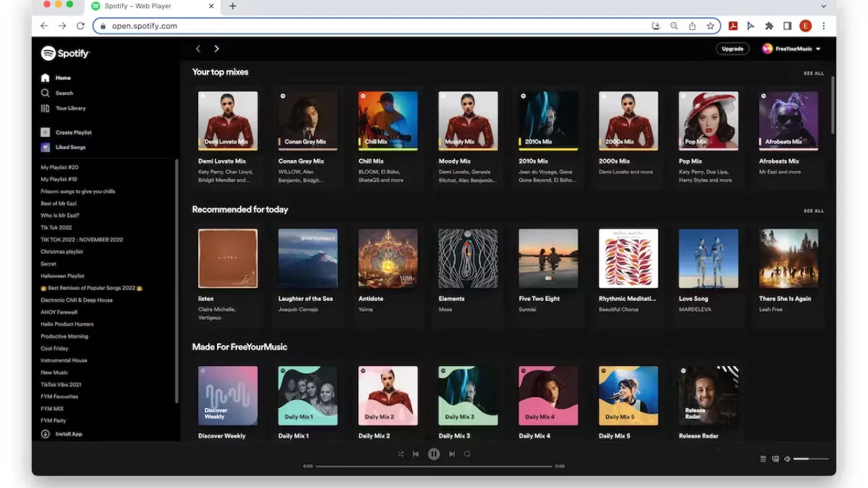Click the main page vertical scrollbar
This screenshot has height=488, width=868.
click(833, 105)
